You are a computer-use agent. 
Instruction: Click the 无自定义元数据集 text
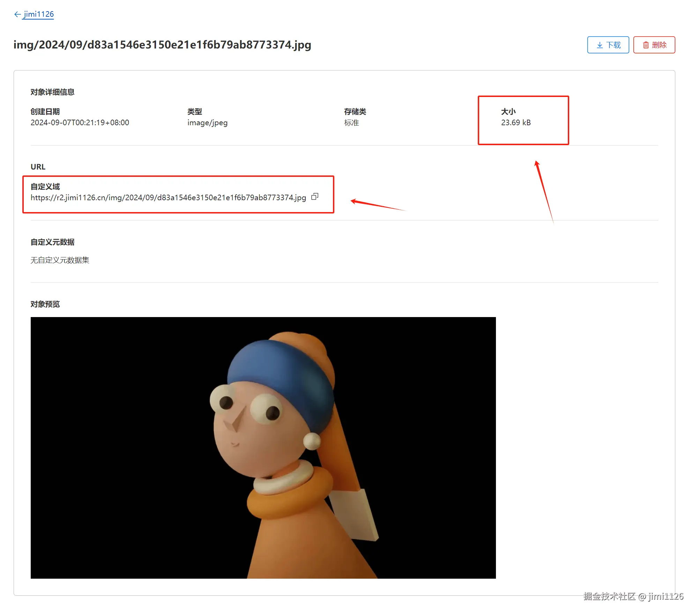coord(60,260)
